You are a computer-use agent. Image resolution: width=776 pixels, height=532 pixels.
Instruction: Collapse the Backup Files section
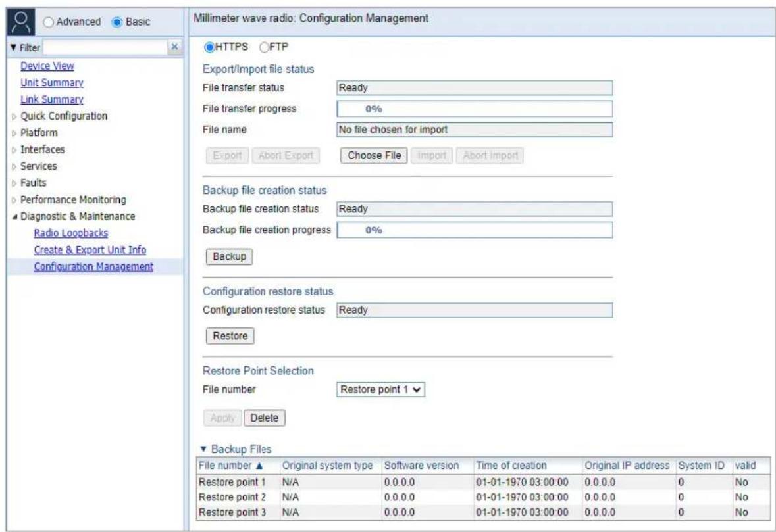(x=203, y=449)
